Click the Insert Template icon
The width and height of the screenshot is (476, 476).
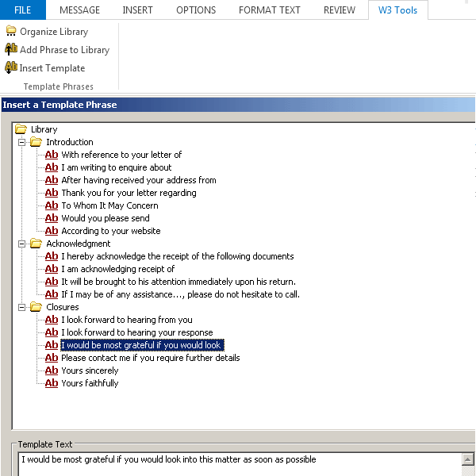click(x=11, y=67)
